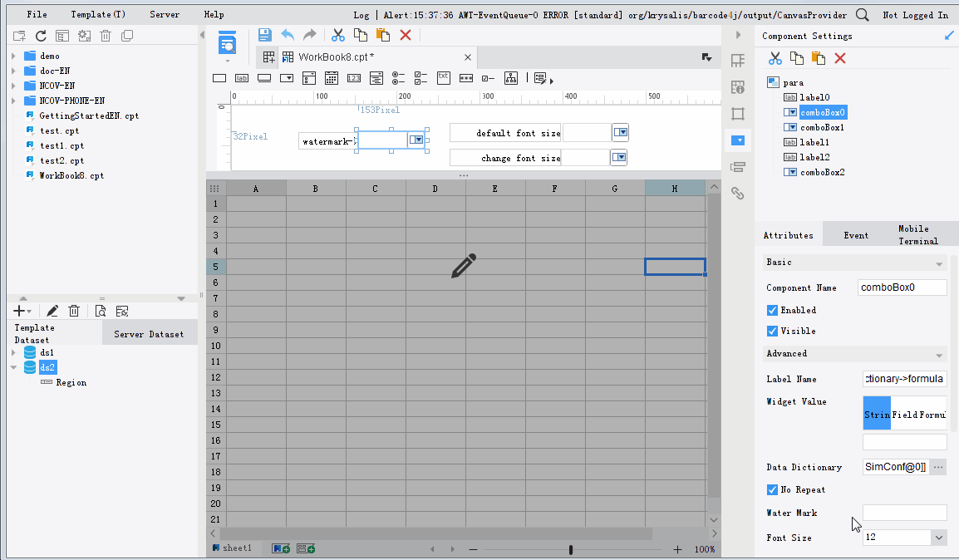The height and width of the screenshot is (560, 959).
Task: Select the Number widget tool with 123 icon
Action: coord(355,77)
